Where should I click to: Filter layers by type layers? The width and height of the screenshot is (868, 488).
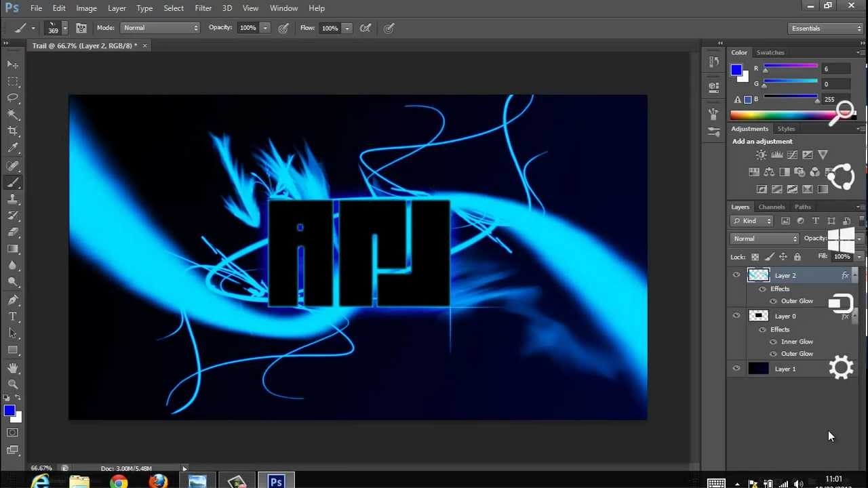point(816,221)
